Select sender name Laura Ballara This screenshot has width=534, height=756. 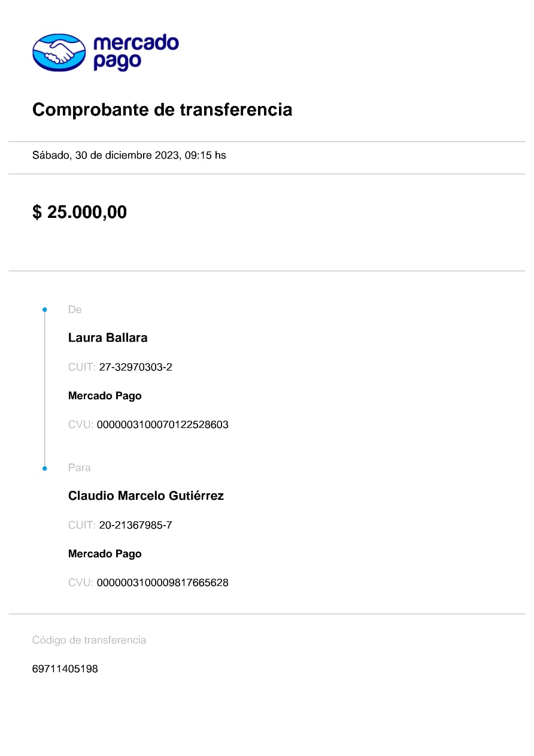pyautogui.click(x=108, y=338)
